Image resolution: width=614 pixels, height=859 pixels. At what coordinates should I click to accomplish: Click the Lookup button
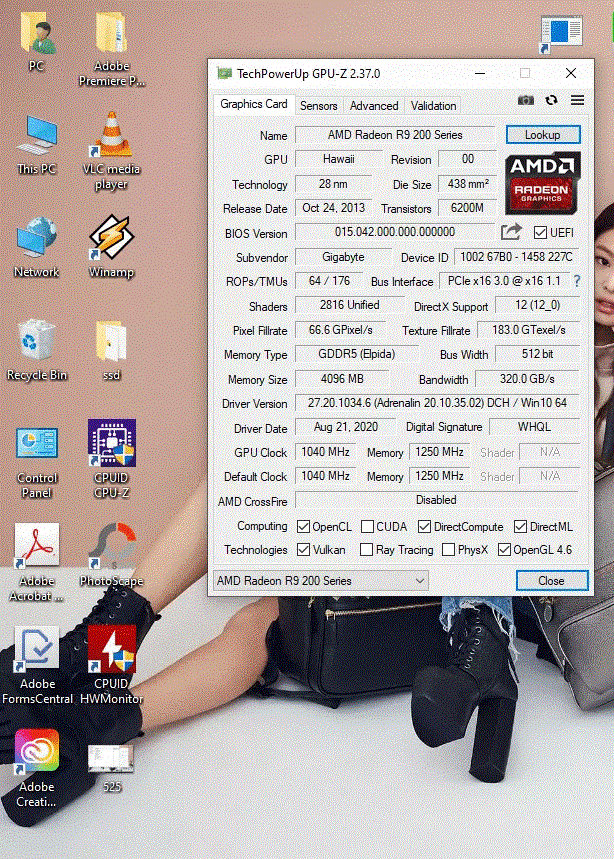pyautogui.click(x=542, y=135)
